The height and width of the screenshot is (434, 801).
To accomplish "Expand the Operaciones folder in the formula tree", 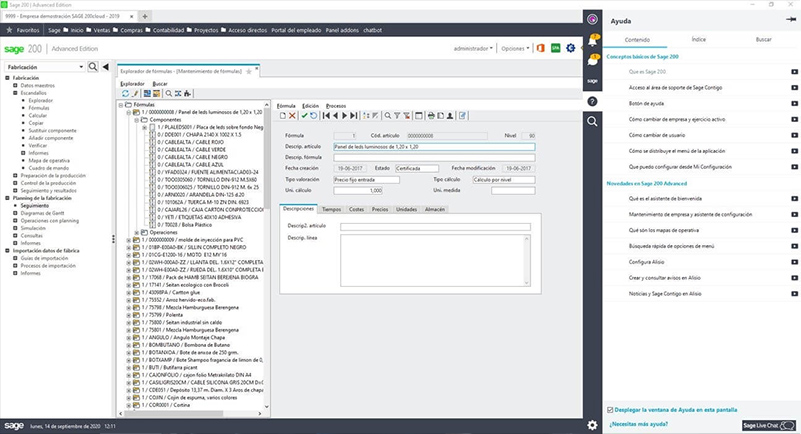I will [136, 232].
